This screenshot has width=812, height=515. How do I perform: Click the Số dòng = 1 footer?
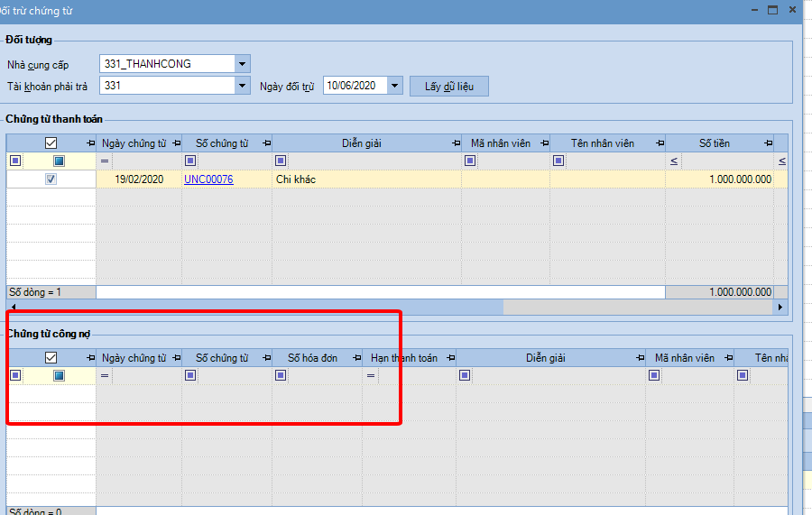[51, 292]
